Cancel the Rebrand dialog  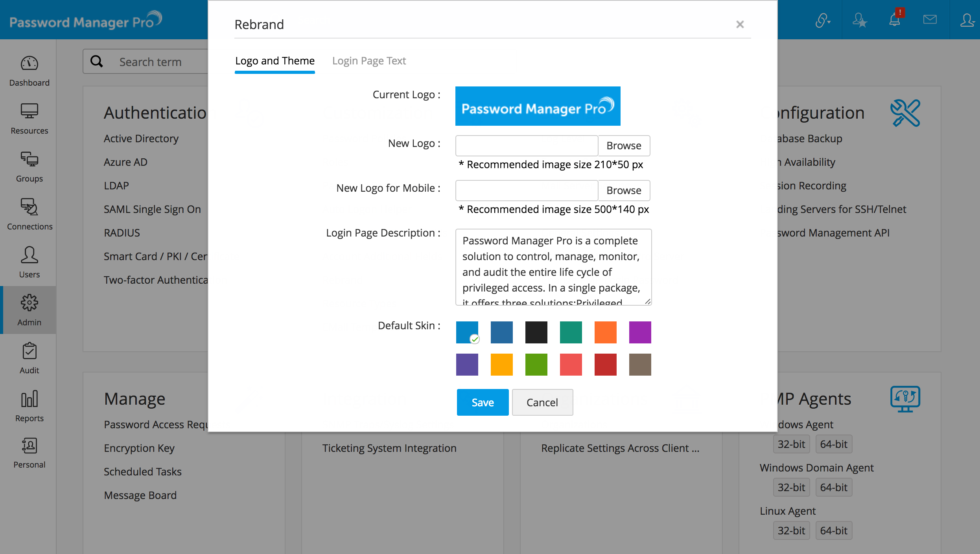coord(542,402)
